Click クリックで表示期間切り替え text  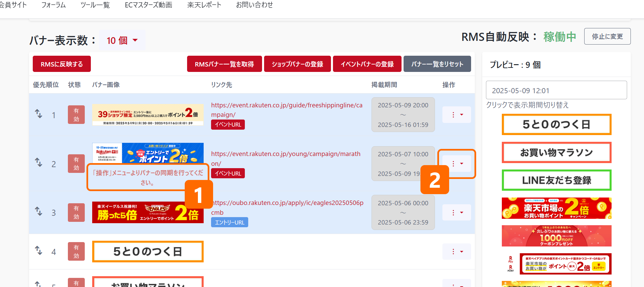coord(527,105)
